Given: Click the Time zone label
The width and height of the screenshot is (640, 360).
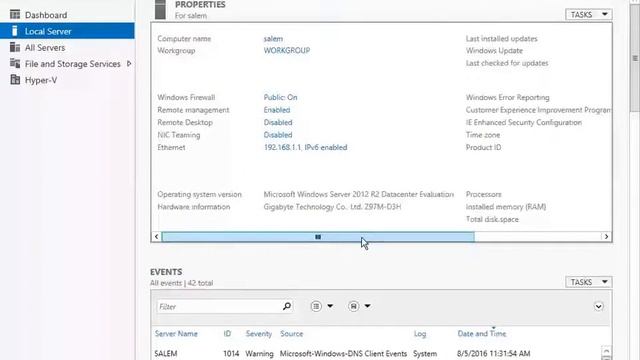Looking at the screenshot, I should [483, 135].
